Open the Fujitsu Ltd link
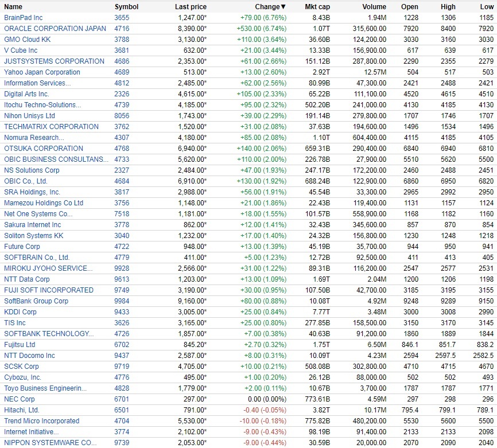497x448 pixels. [x=20, y=345]
